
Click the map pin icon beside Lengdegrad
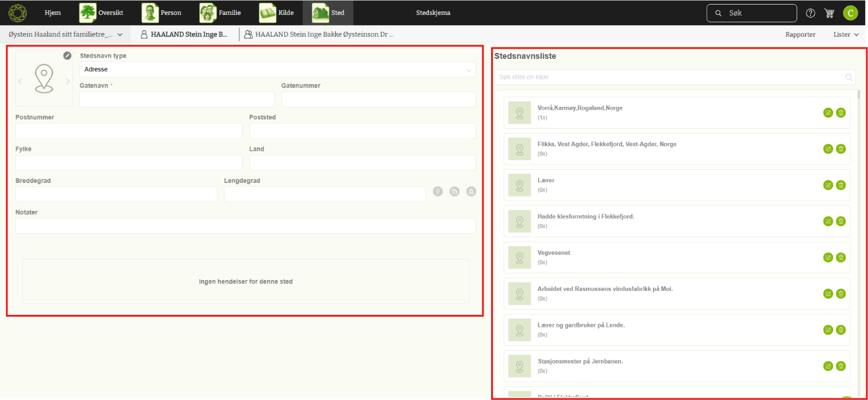pyautogui.click(x=438, y=191)
